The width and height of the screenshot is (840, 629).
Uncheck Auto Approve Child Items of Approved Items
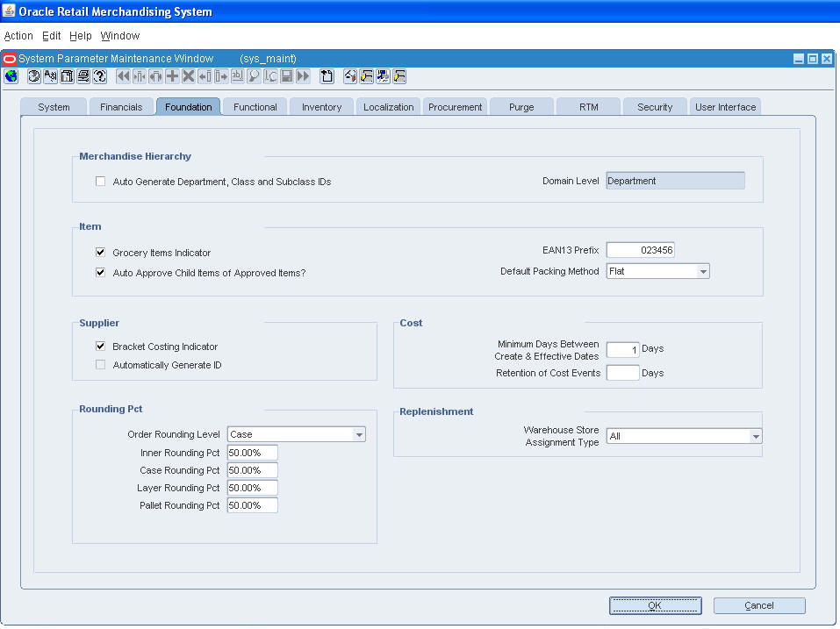pyautogui.click(x=100, y=272)
